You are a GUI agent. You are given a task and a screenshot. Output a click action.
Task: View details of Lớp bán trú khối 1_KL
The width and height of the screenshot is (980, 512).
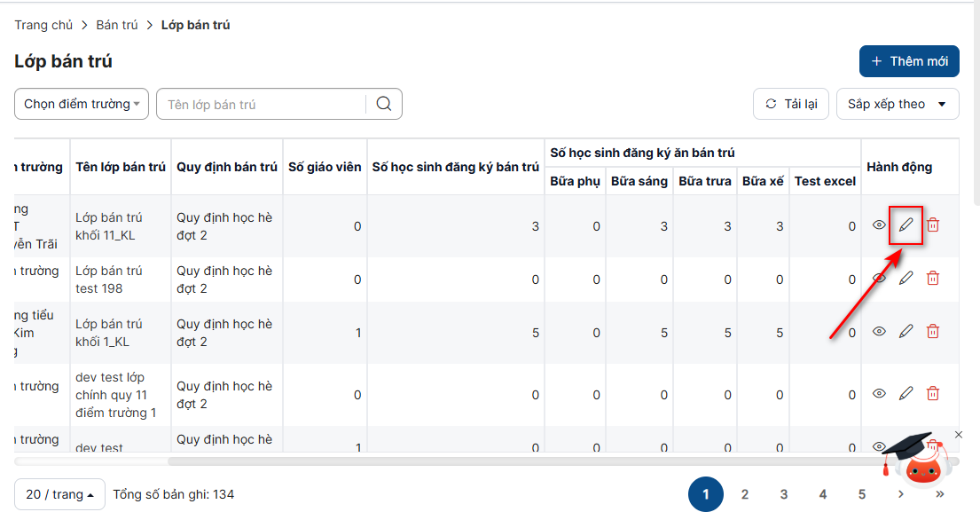coord(879,332)
